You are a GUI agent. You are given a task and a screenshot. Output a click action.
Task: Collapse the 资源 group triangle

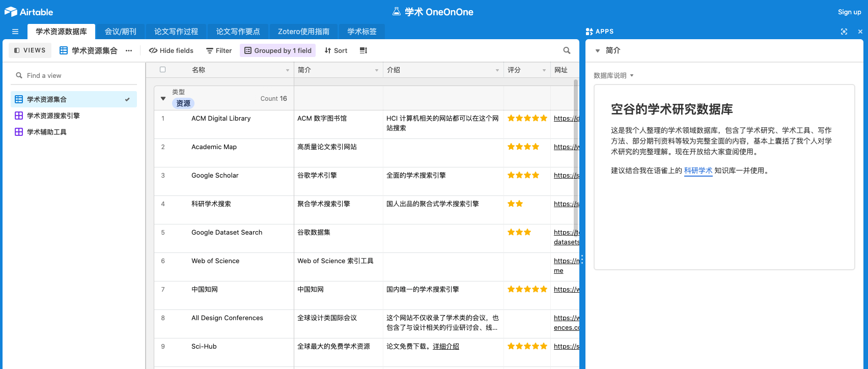(163, 99)
